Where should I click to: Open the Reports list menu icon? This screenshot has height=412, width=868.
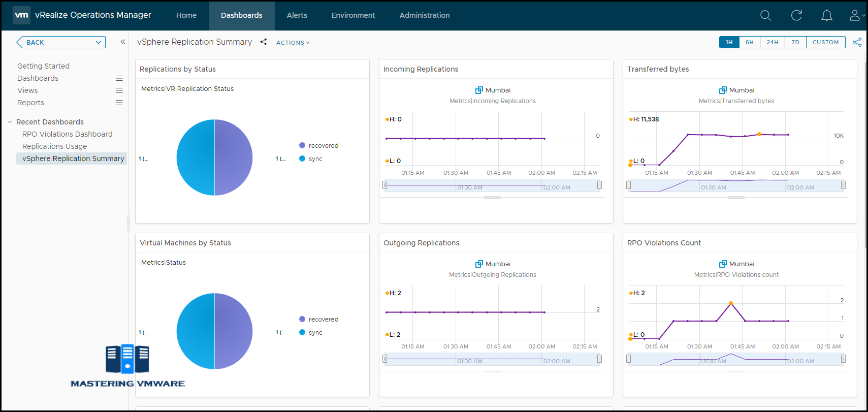pyautogui.click(x=119, y=103)
